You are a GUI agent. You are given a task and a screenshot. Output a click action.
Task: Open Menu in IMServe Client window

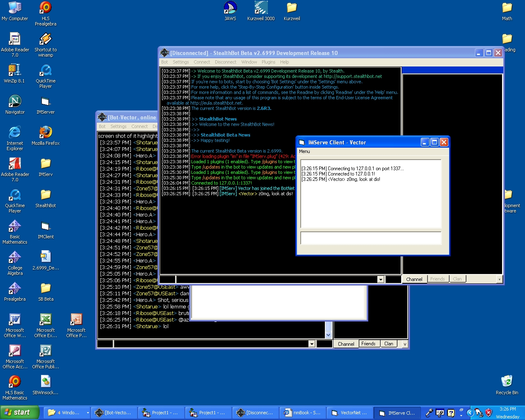(304, 151)
